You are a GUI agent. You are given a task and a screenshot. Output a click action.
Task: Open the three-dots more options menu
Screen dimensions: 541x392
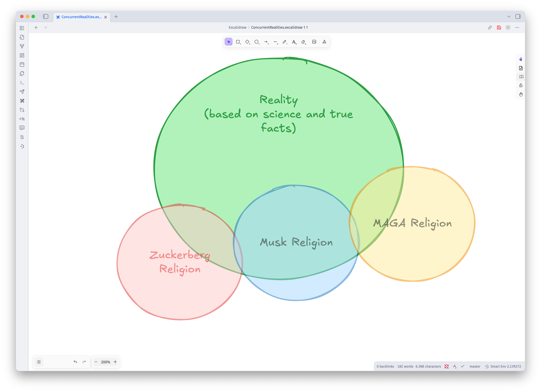pos(517,28)
